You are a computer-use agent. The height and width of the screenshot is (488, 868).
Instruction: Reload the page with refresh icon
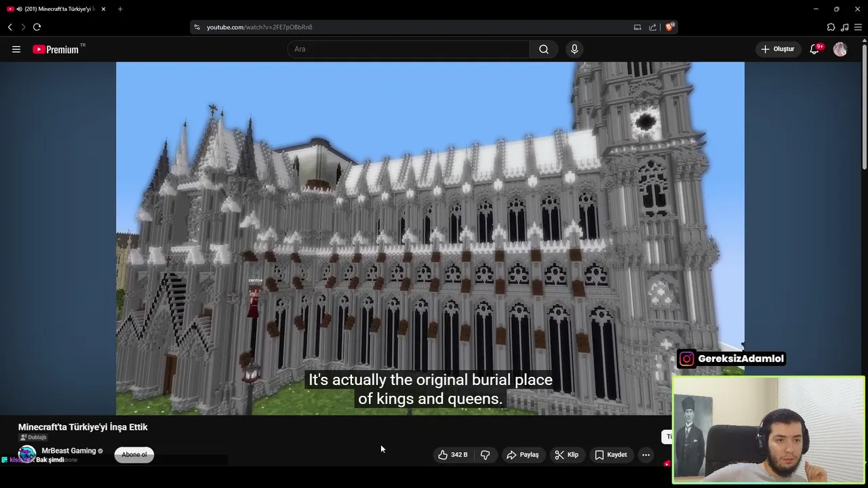click(x=37, y=27)
